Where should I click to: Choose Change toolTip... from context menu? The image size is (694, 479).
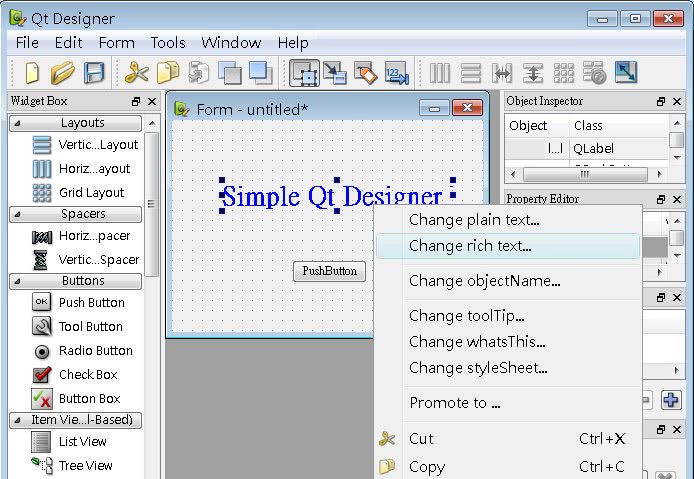coord(508,316)
